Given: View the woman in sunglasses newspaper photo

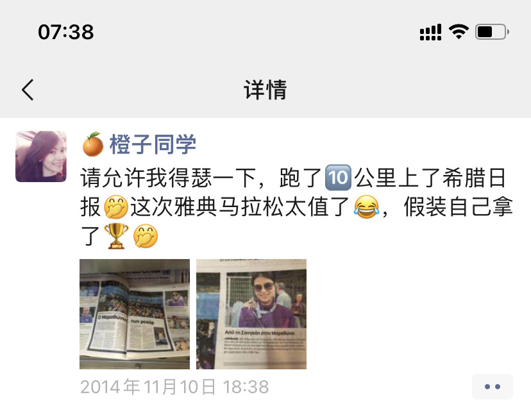Looking at the screenshot, I should pos(251,314).
